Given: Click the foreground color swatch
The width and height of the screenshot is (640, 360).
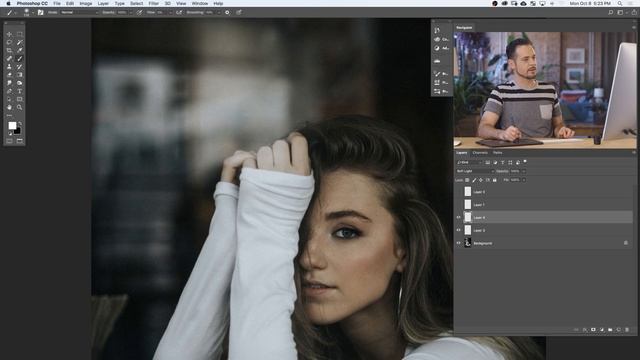Looking at the screenshot, I should click(12, 126).
